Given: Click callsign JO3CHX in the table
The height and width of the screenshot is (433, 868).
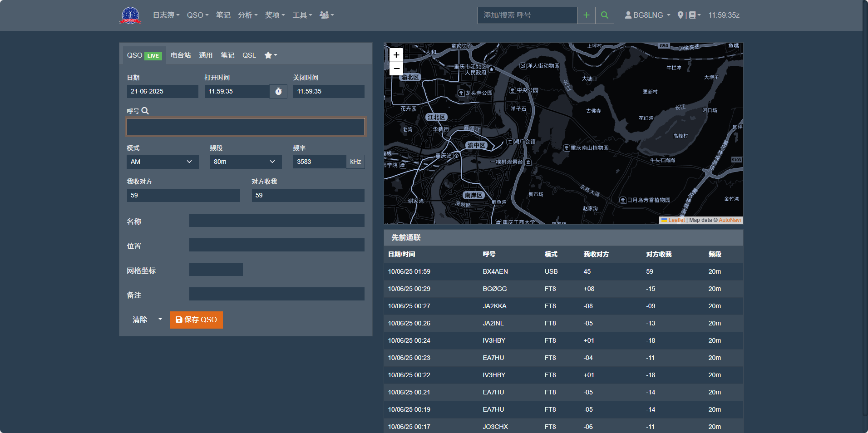Looking at the screenshot, I should 495,427.
